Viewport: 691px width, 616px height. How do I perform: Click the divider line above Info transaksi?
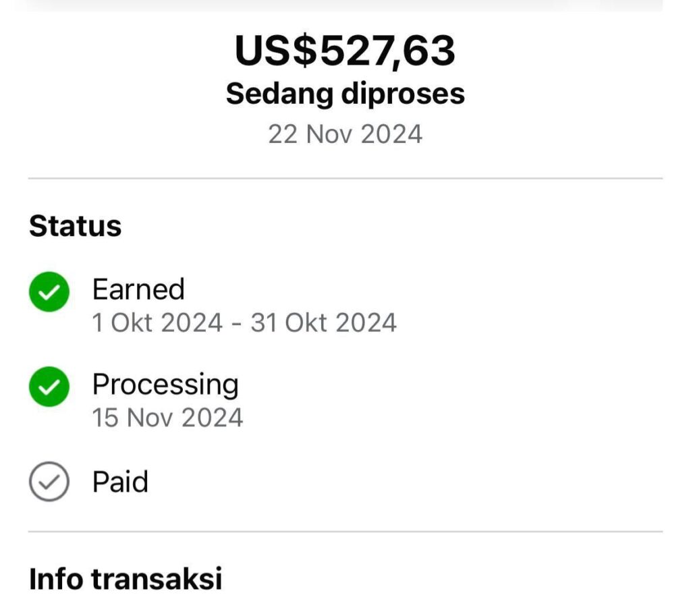pos(345,532)
